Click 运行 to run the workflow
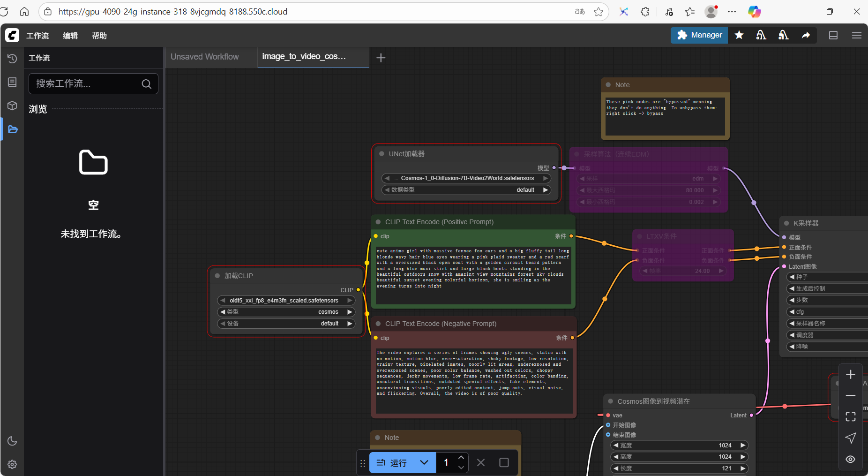The width and height of the screenshot is (868, 476). pos(392,463)
